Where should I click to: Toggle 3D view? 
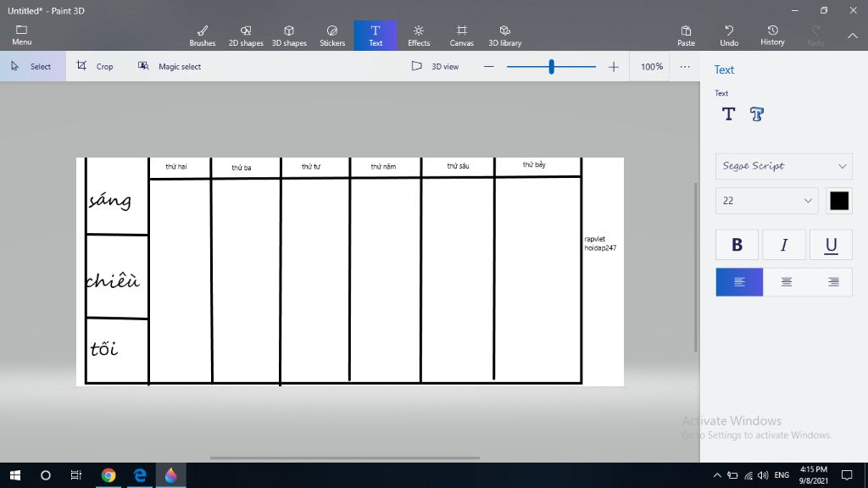click(x=435, y=66)
